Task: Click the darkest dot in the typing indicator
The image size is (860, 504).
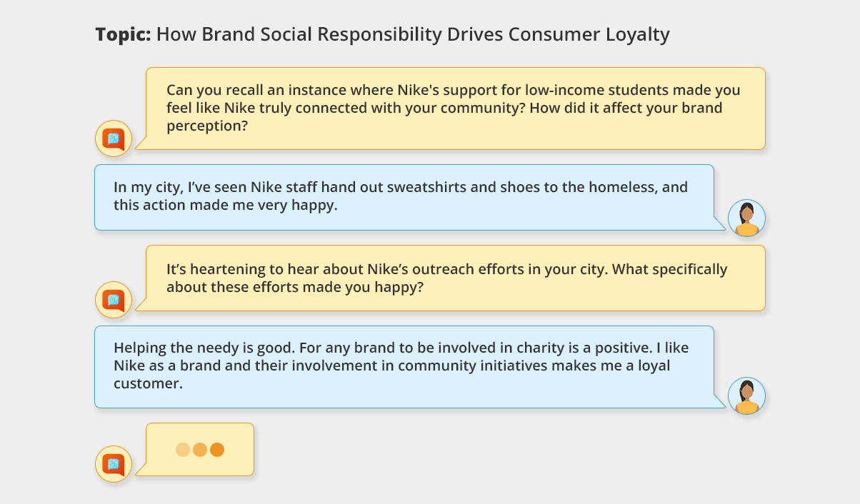Action: point(217,450)
